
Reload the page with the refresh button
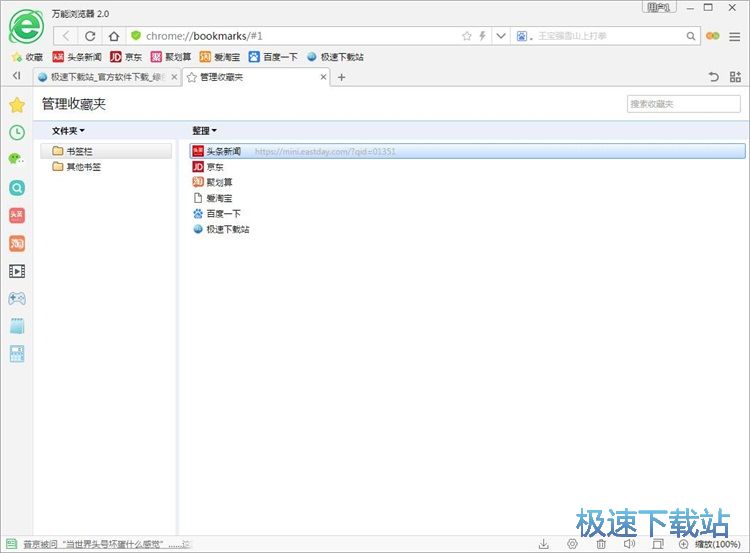[x=90, y=36]
